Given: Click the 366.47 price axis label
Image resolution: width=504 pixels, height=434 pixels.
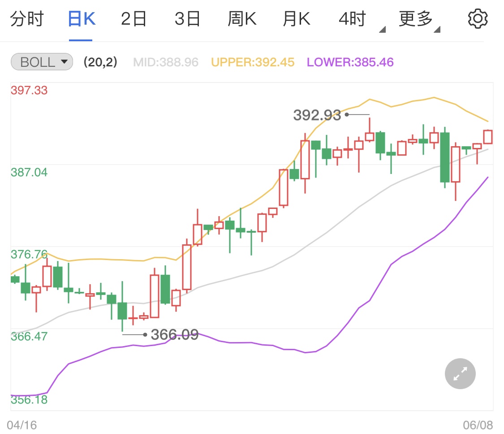Looking at the screenshot, I should tap(29, 337).
